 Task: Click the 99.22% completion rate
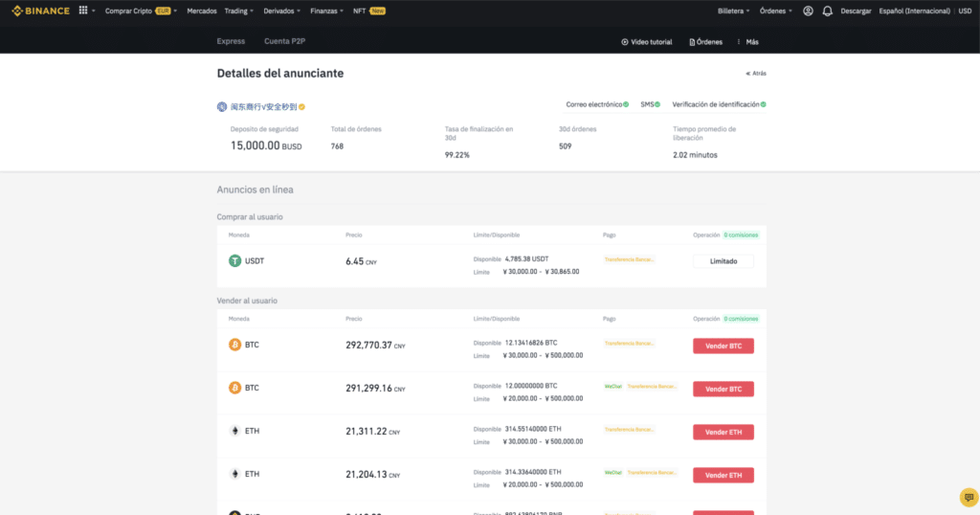click(457, 155)
